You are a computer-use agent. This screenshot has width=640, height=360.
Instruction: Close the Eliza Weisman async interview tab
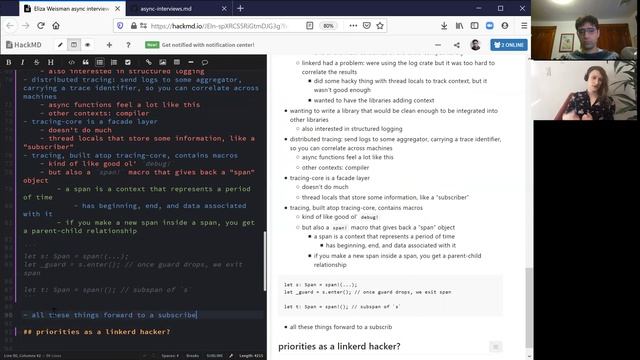coord(118,9)
